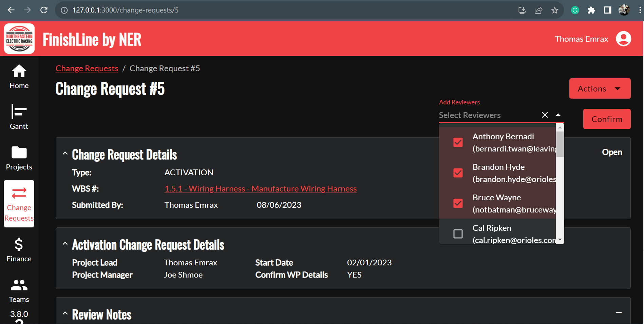The width and height of the screenshot is (644, 324).
Task: Open the Finance page
Action: (19, 250)
